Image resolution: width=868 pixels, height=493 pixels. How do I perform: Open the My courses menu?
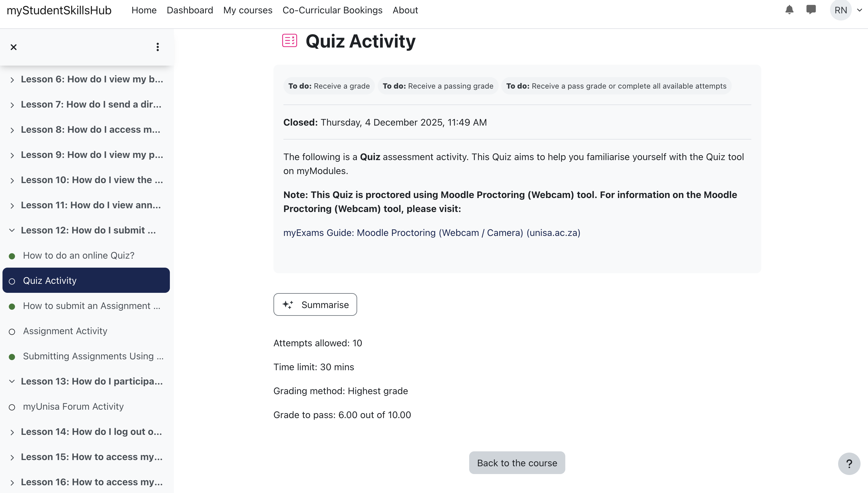248,10
